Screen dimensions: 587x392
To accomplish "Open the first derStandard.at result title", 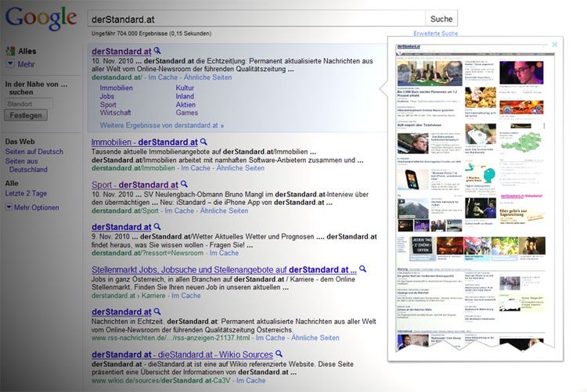I will [x=121, y=52].
